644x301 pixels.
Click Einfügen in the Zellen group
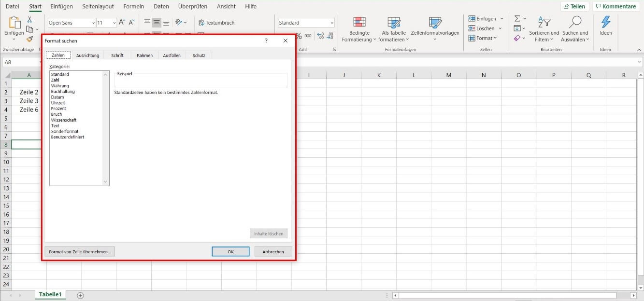click(485, 19)
